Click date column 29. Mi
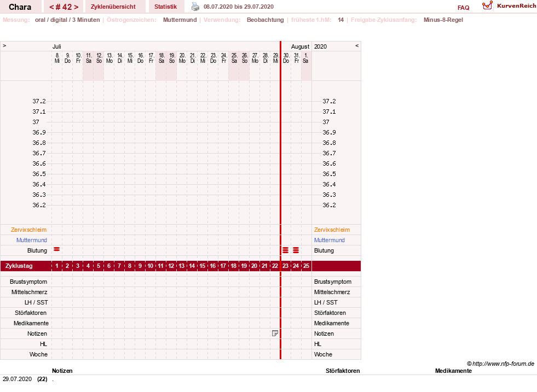537x392 pixels. coord(276,58)
